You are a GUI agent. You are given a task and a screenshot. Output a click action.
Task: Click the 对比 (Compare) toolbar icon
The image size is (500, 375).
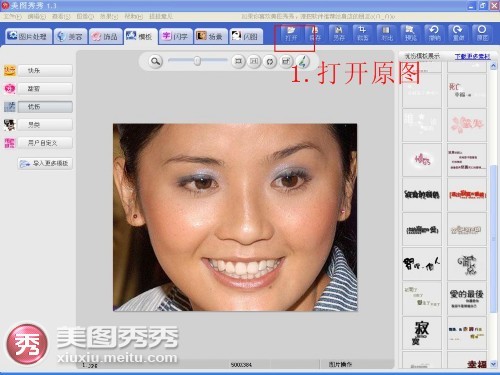pos(387,34)
